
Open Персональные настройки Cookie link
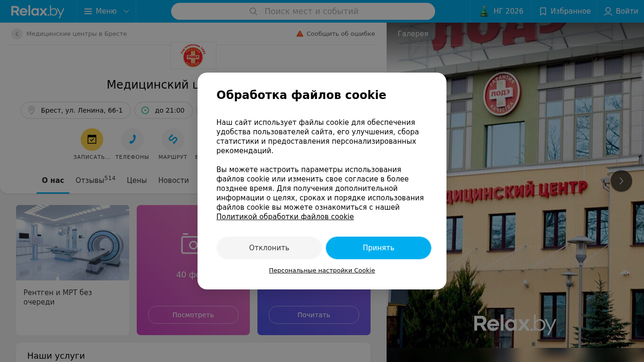pyautogui.click(x=322, y=271)
